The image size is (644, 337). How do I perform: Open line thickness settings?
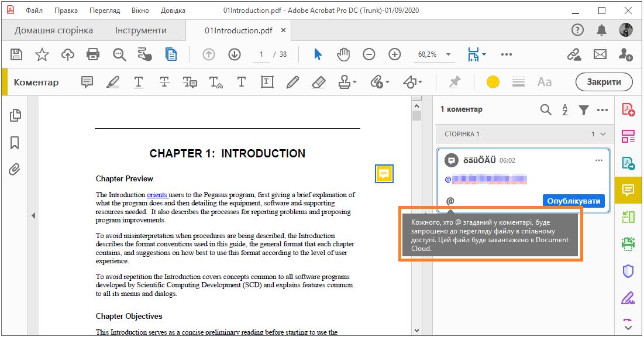point(518,82)
